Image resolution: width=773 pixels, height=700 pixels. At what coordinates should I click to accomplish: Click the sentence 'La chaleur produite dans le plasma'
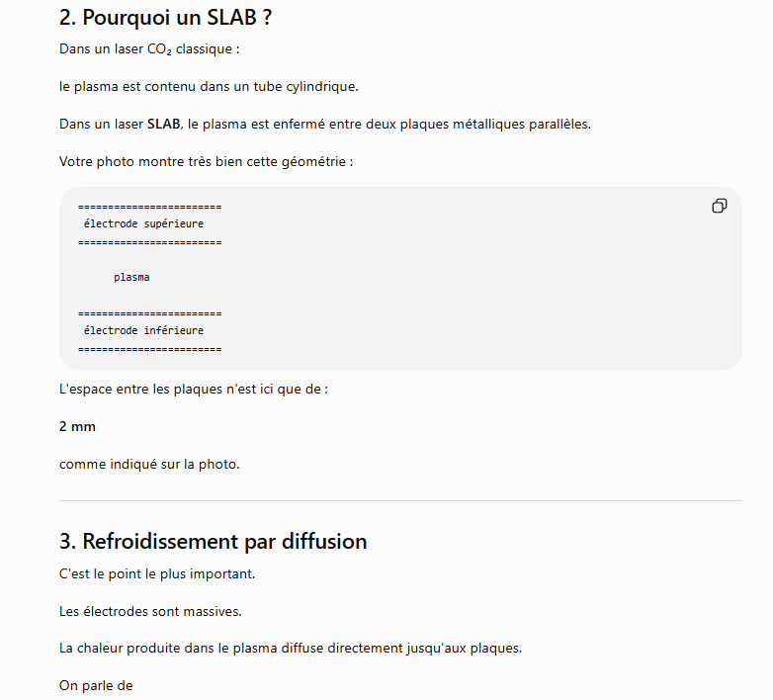[x=291, y=648]
